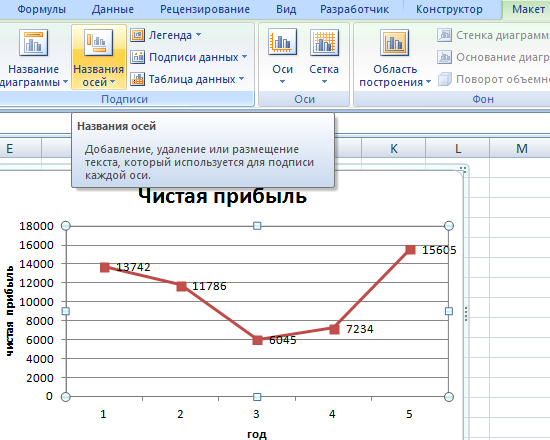Select the Названия осей axis titles icon
Screen dimensions: 550x440
(98, 42)
